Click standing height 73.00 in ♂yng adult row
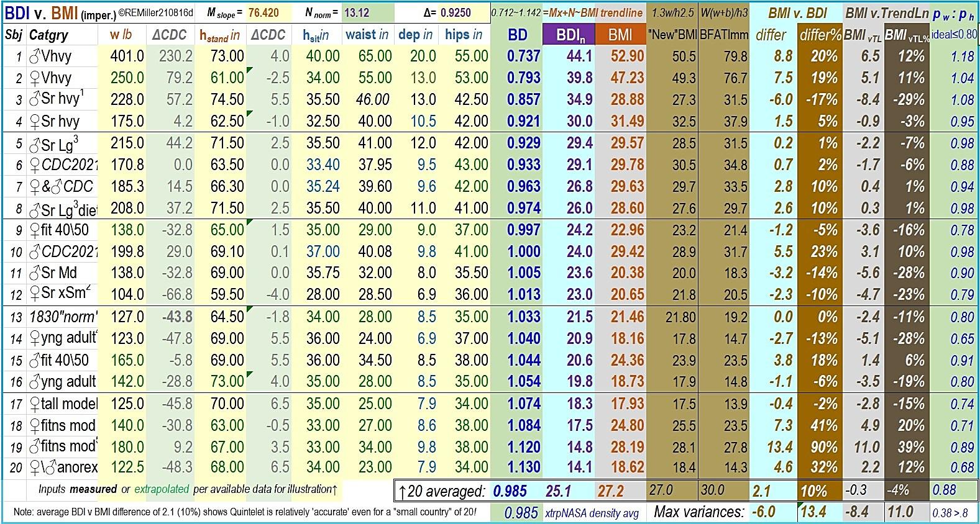Screen dimensions: 980x524 coord(227,382)
